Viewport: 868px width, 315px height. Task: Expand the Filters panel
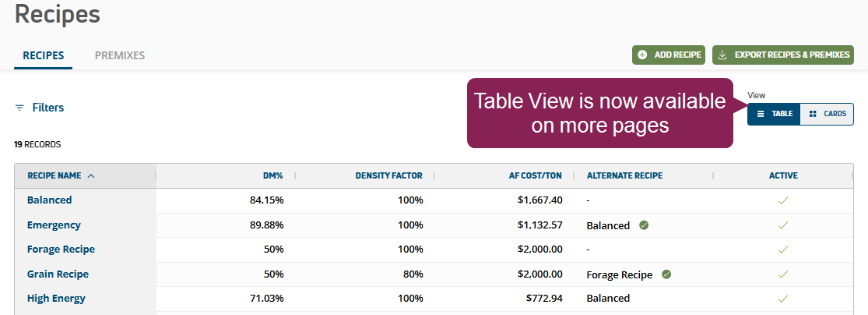pyautogui.click(x=47, y=108)
